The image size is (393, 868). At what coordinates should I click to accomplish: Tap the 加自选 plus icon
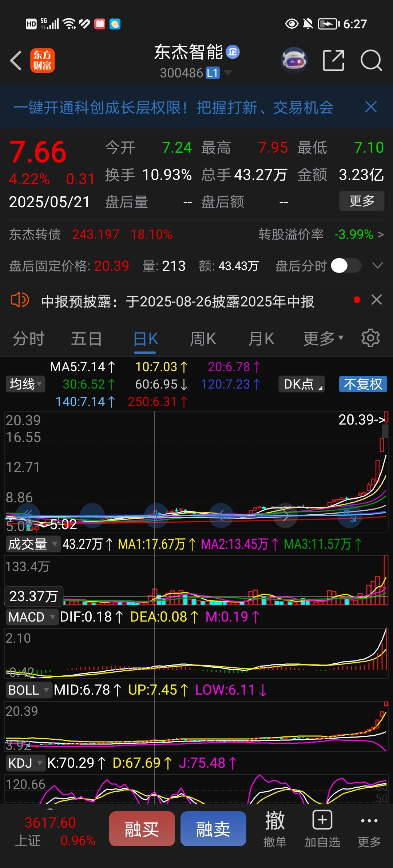coord(322,820)
